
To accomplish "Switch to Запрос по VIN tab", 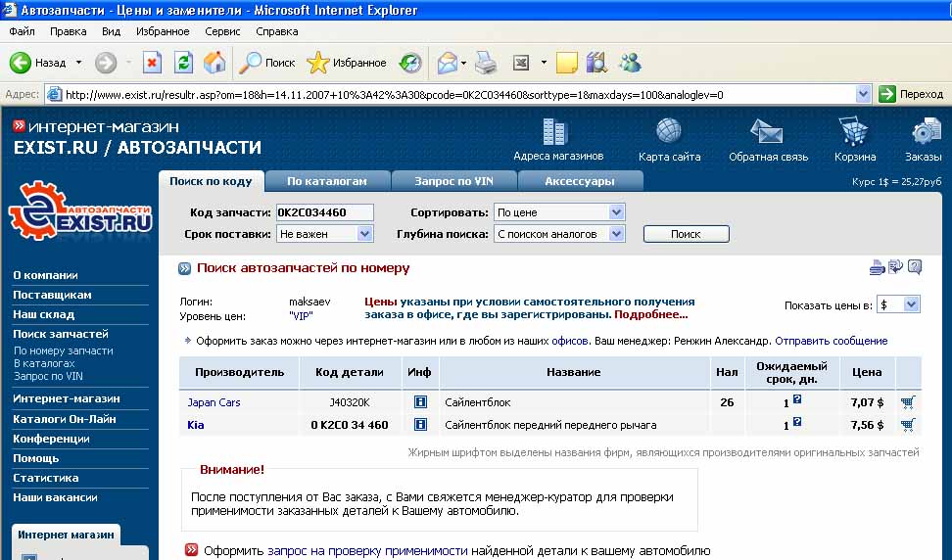I will (453, 181).
